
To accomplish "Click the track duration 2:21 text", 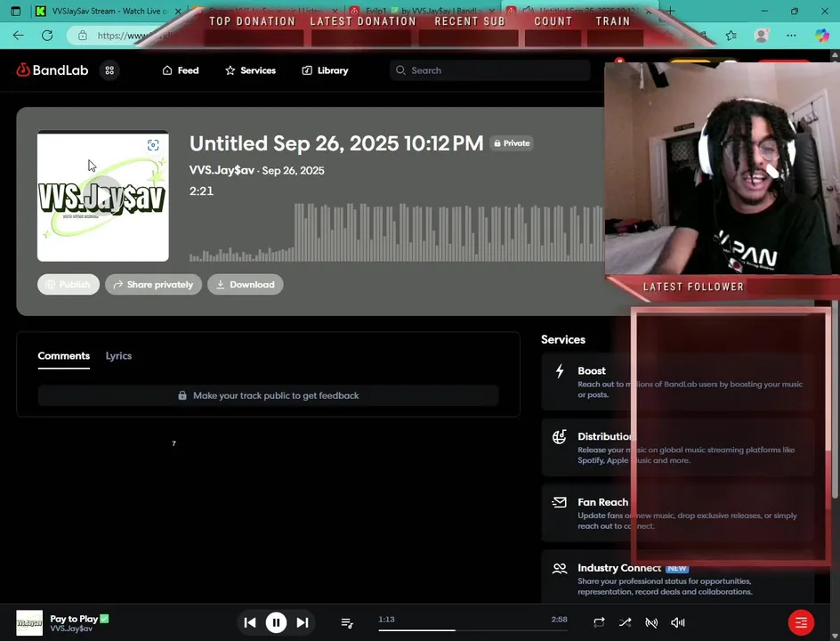I will click(201, 191).
